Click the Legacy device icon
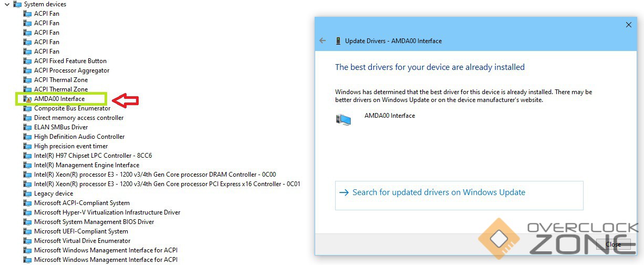644x265 pixels. pos(27,193)
